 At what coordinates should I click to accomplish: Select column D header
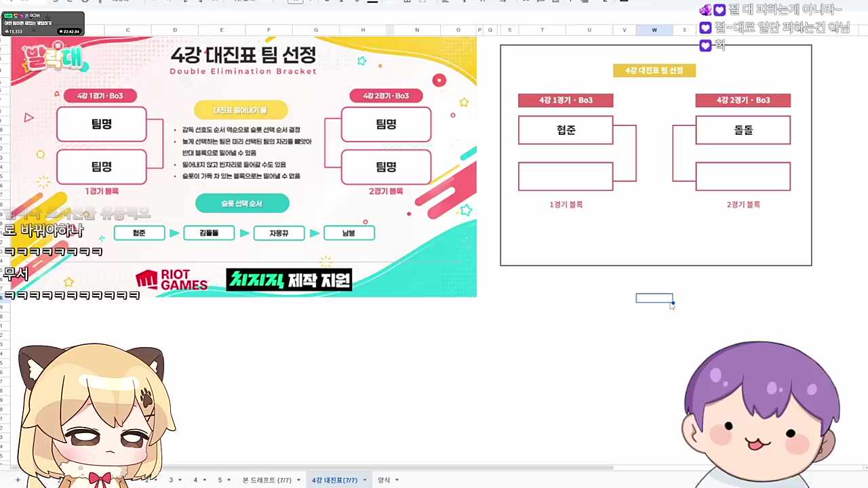pos(174,30)
